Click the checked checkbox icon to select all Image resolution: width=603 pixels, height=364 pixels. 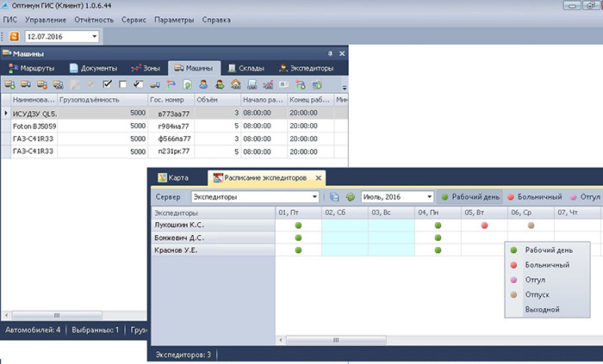tap(108, 84)
